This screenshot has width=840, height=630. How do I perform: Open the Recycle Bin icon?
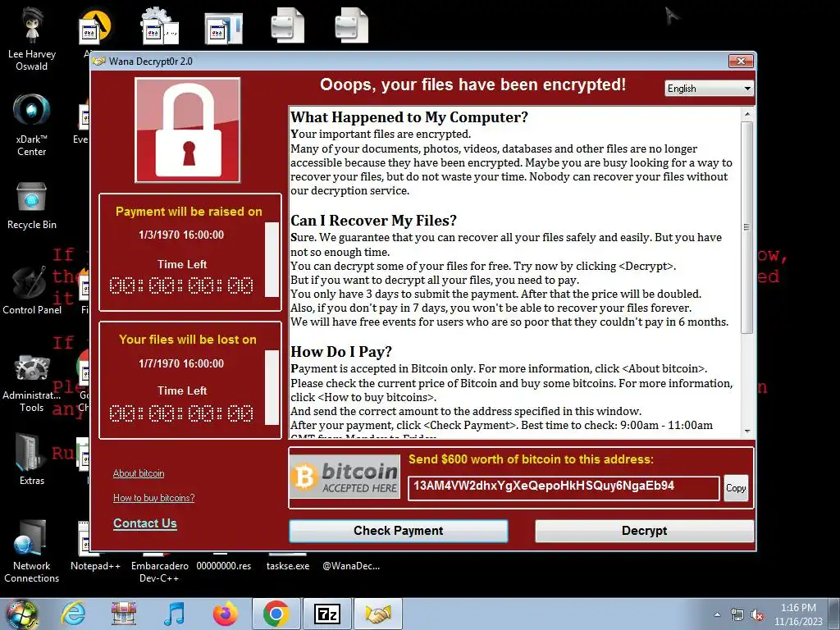[x=32, y=206]
